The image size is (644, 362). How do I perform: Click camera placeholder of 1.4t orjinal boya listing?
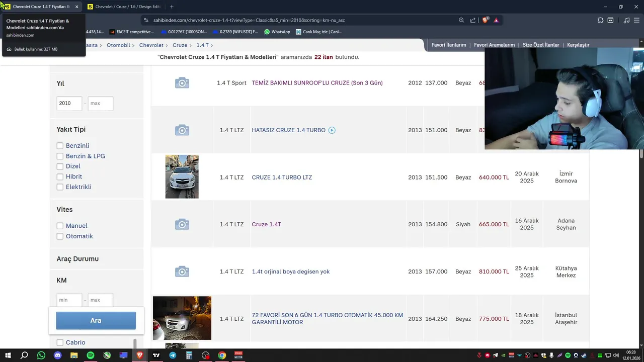182,271
